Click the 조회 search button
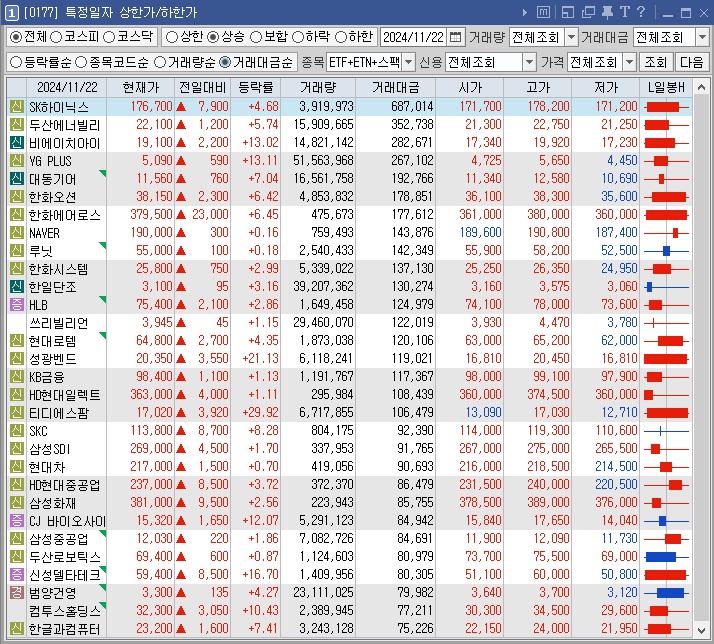 tap(655, 62)
